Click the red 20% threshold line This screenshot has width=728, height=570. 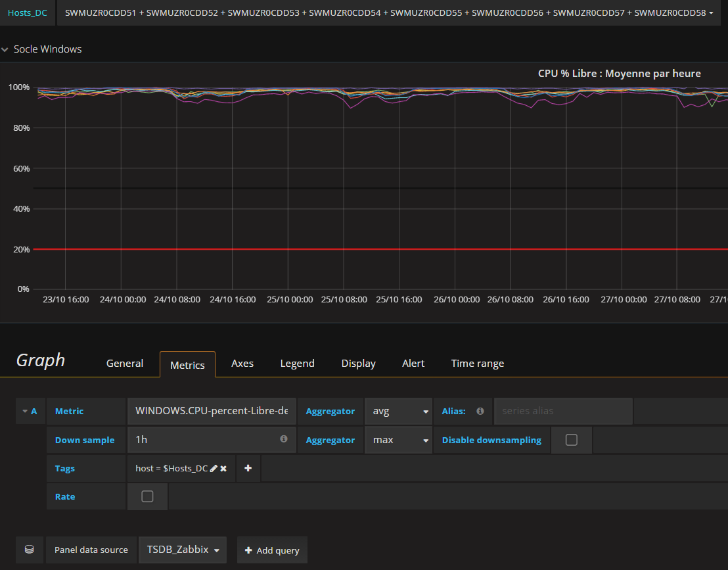click(x=380, y=249)
